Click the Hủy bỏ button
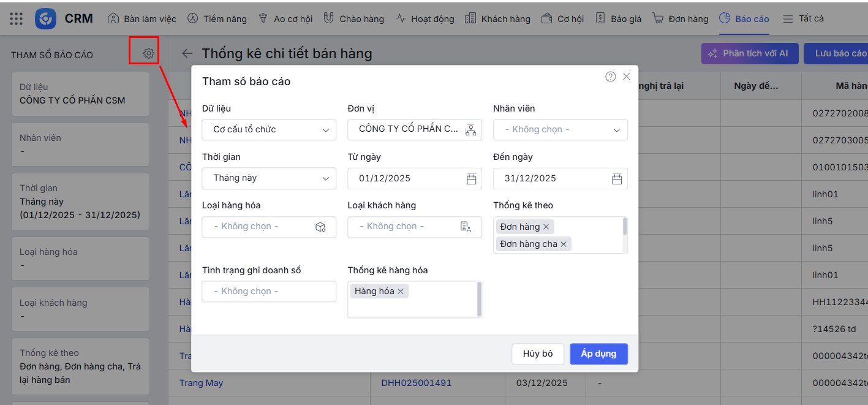Viewport: 868px width, 405px height. click(x=537, y=354)
